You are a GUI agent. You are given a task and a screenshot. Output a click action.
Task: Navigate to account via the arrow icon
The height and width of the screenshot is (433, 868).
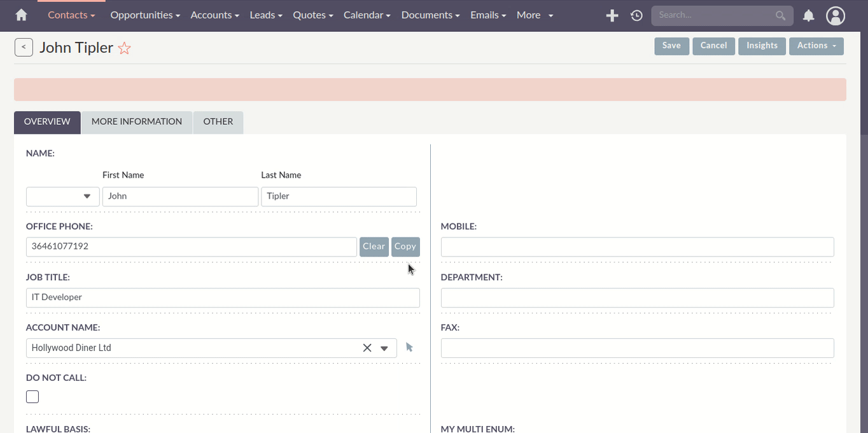pos(409,347)
